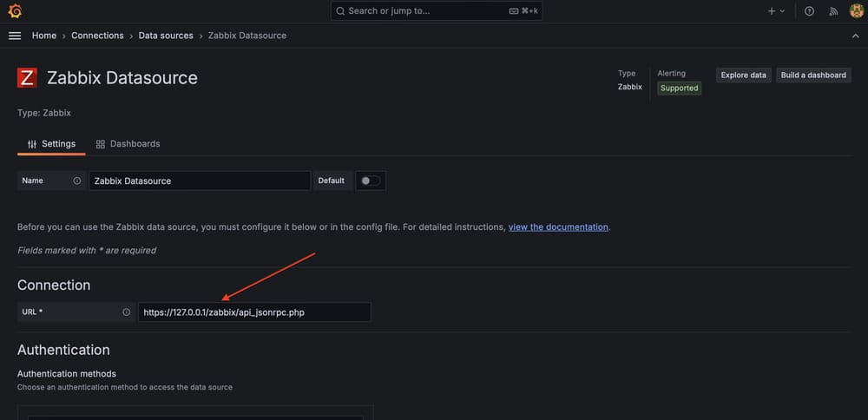Click the Supported alerting badge

click(x=680, y=88)
